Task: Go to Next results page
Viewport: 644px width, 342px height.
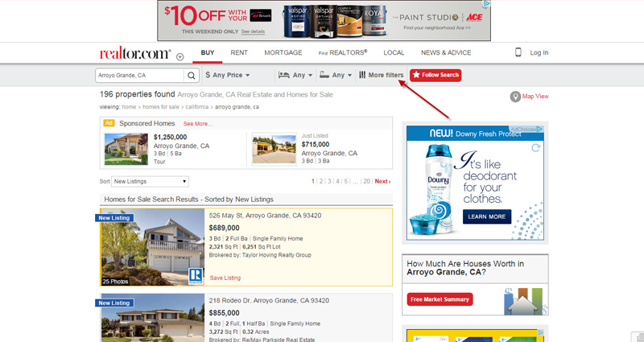Action: pos(382,182)
